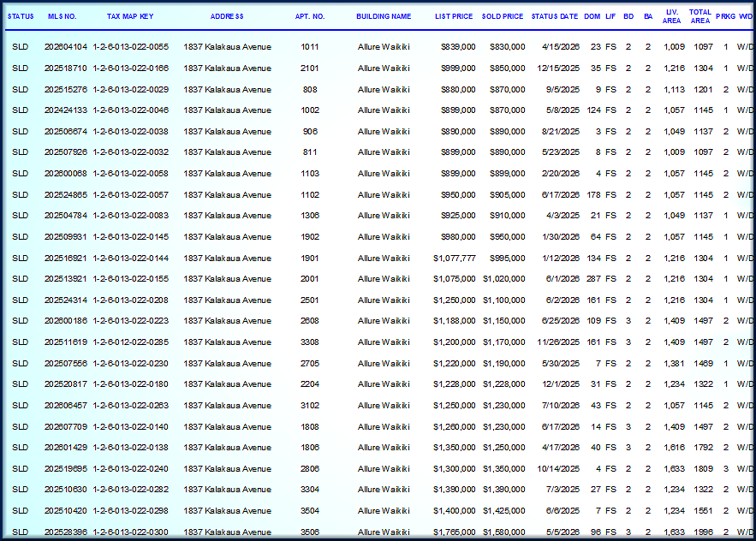
Task: Select MLS number 202510630
Action: (66, 489)
